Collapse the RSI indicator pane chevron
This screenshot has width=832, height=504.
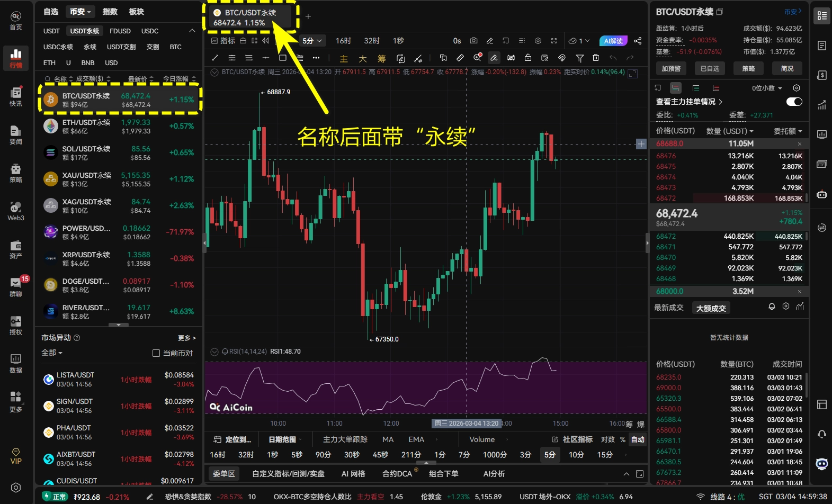pyautogui.click(x=214, y=352)
